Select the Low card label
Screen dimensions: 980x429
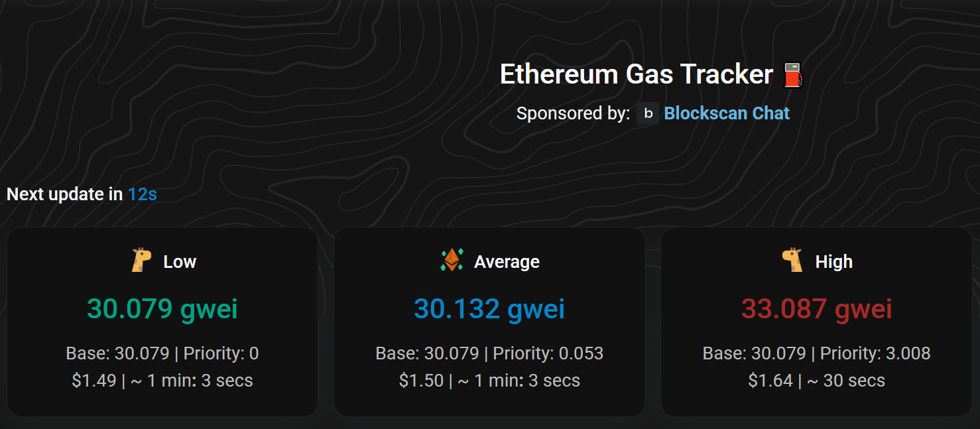(x=180, y=262)
